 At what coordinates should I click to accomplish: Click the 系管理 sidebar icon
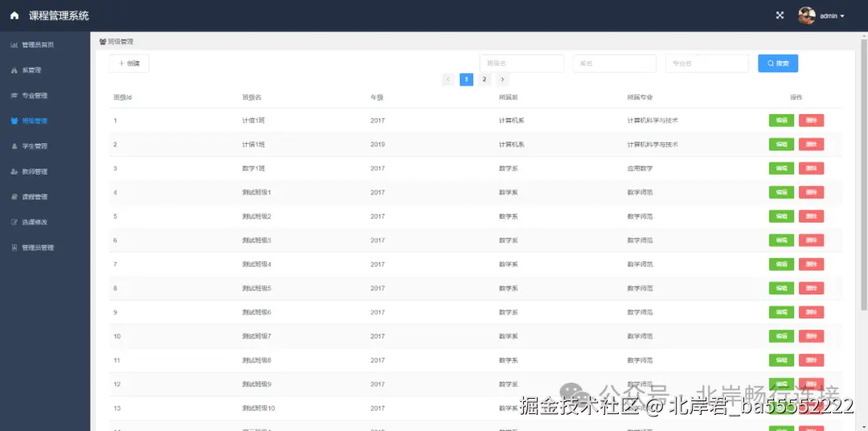(x=14, y=70)
